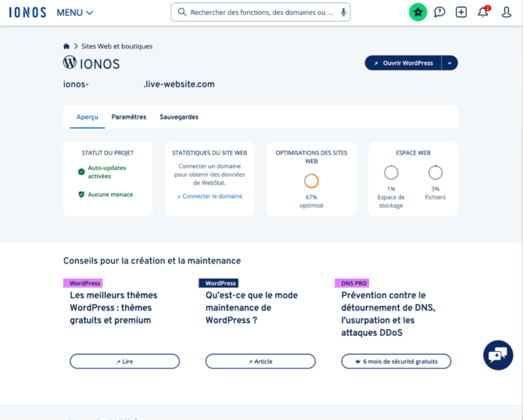This screenshot has height=420, width=523.
Task: Click STATISTIQUES DU SITE WEB heading
Action: pos(210,153)
